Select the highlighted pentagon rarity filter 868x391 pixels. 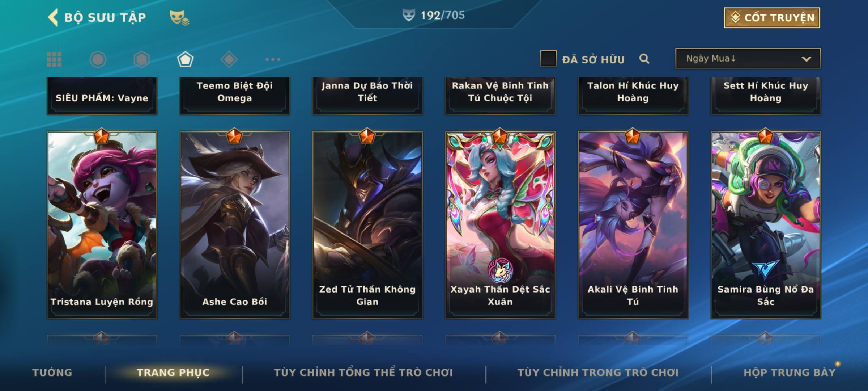point(185,59)
